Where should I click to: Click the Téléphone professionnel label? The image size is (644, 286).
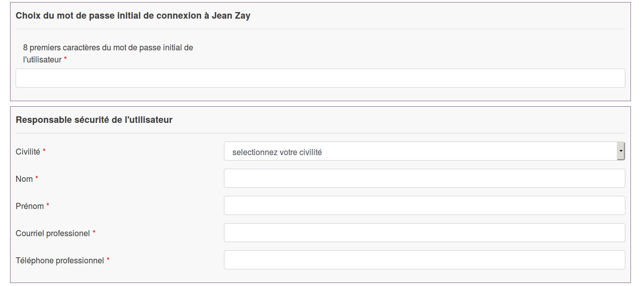pos(60,260)
